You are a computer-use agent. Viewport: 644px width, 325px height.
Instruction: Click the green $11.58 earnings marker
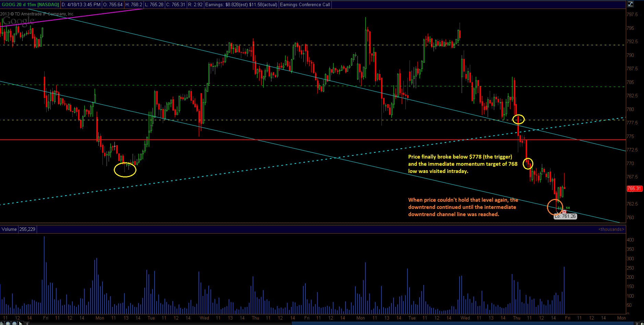pyautogui.click(x=564, y=208)
